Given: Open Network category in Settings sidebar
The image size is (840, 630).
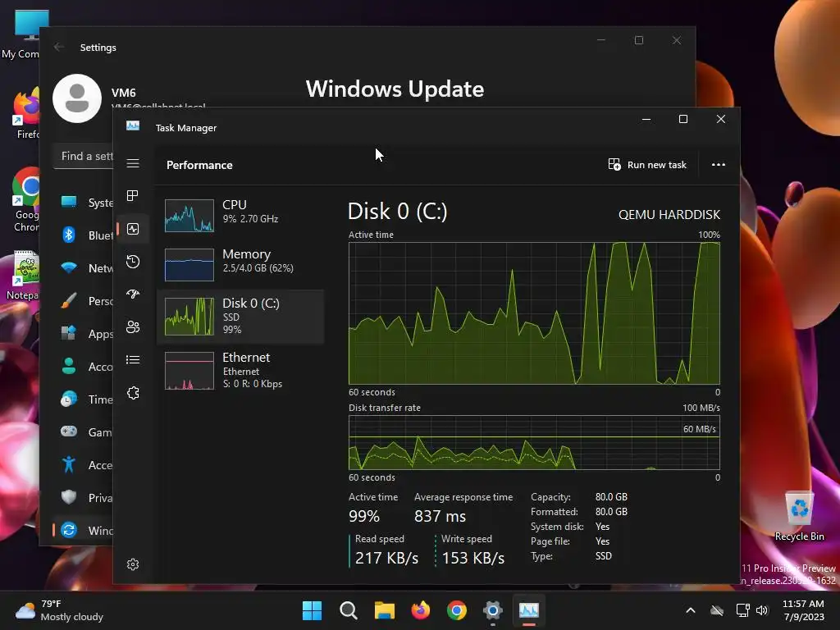Looking at the screenshot, I should 85,268.
